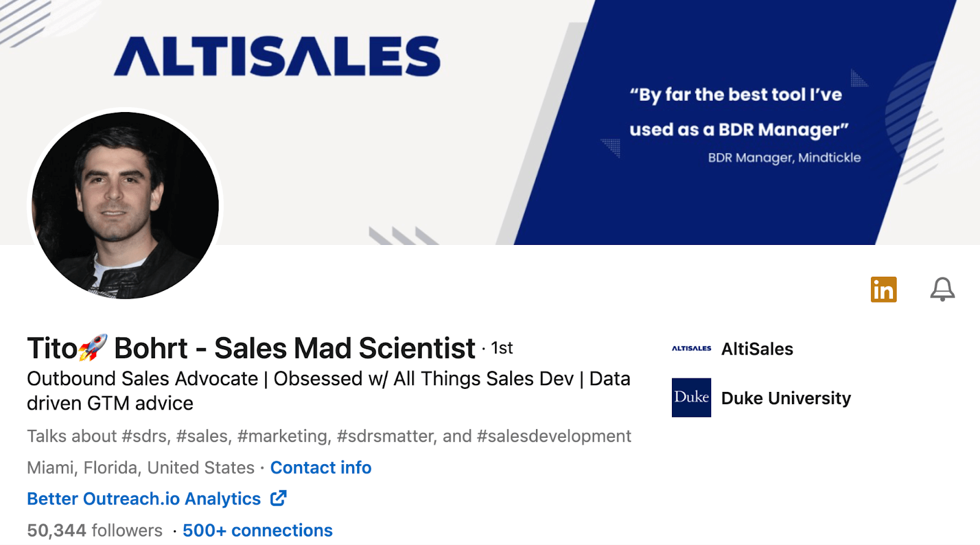Click the profile name Tito Bohrt heading

click(251, 348)
